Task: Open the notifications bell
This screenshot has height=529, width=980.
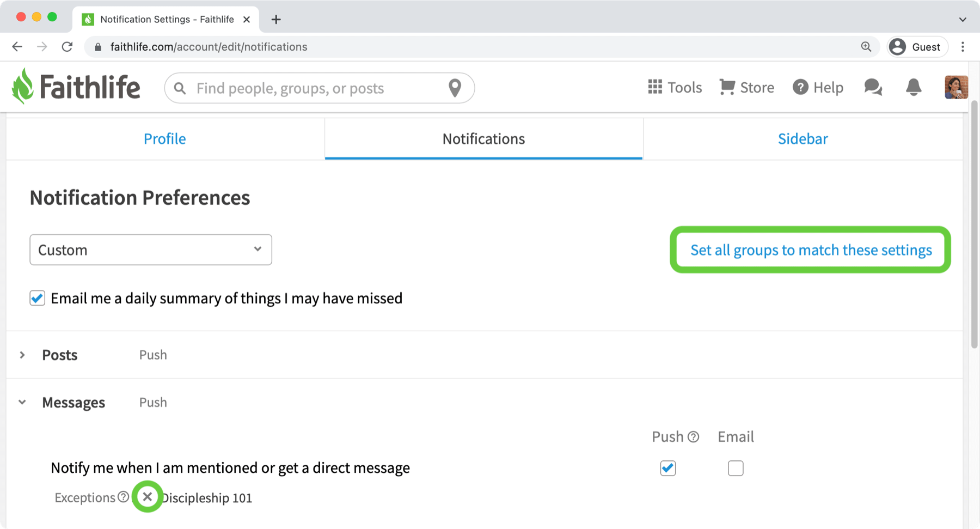Action: tap(914, 87)
